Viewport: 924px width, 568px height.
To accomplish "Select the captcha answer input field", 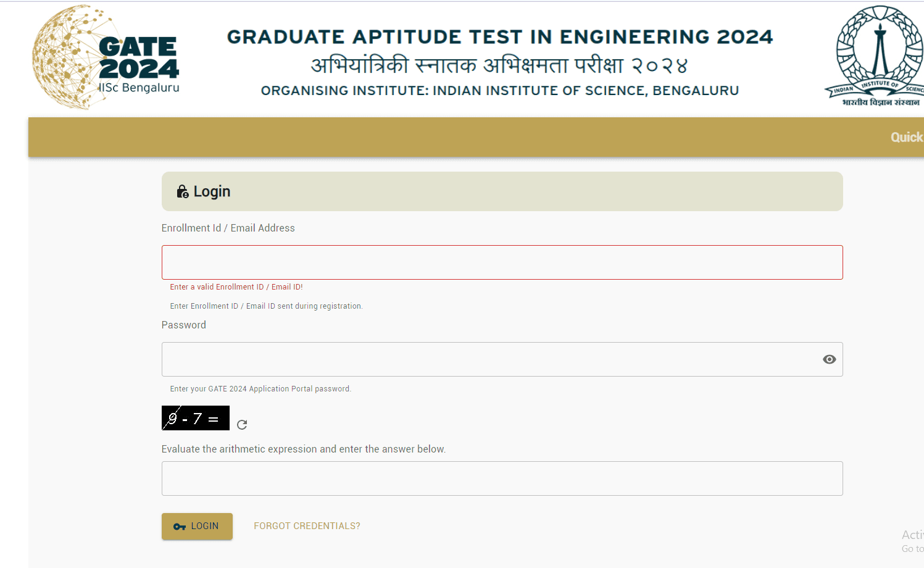I will [x=502, y=478].
